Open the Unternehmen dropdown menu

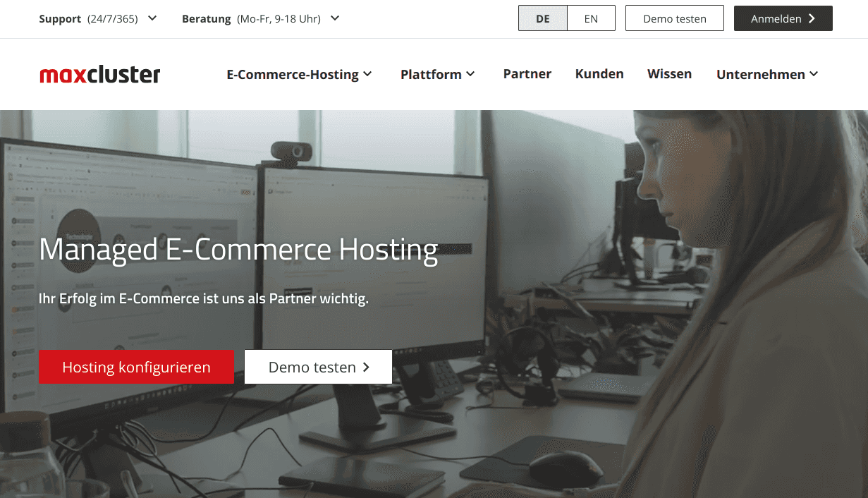pos(767,75)
